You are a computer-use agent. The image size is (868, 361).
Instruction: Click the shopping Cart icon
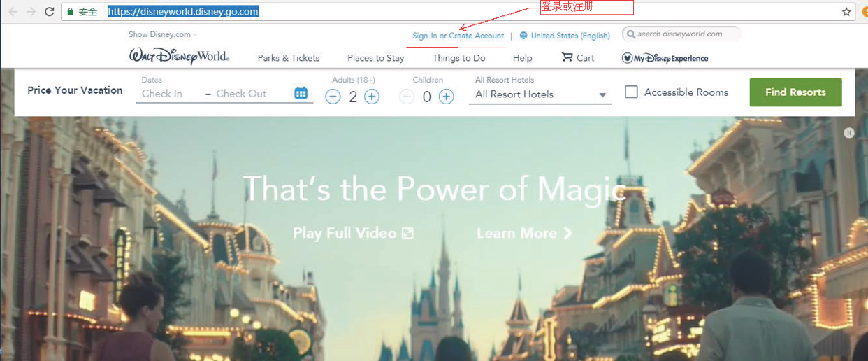567,57
